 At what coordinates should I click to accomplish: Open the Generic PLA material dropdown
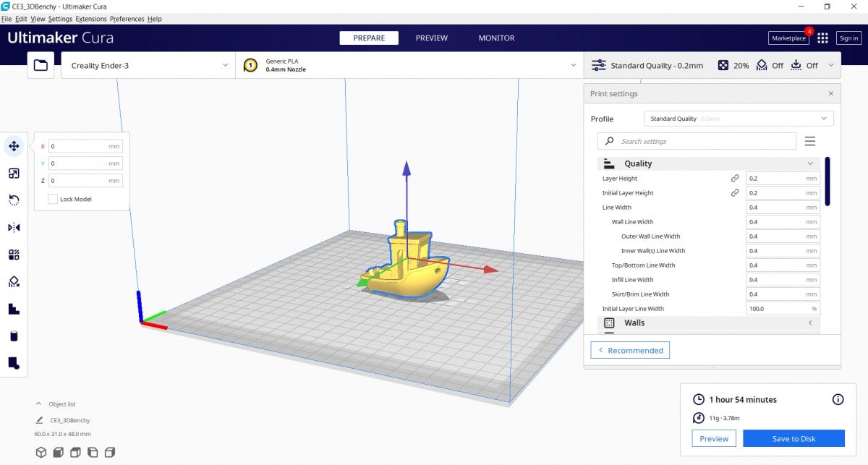409,65
